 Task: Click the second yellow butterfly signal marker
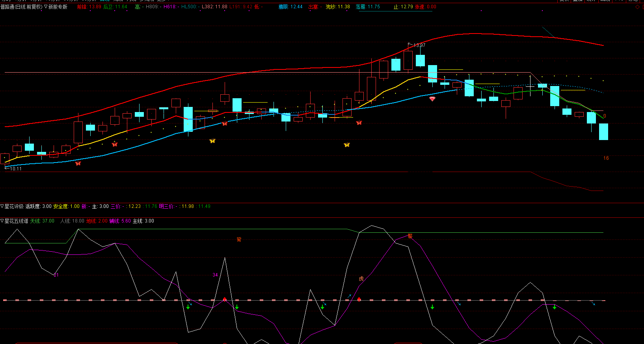click(347, 145)
